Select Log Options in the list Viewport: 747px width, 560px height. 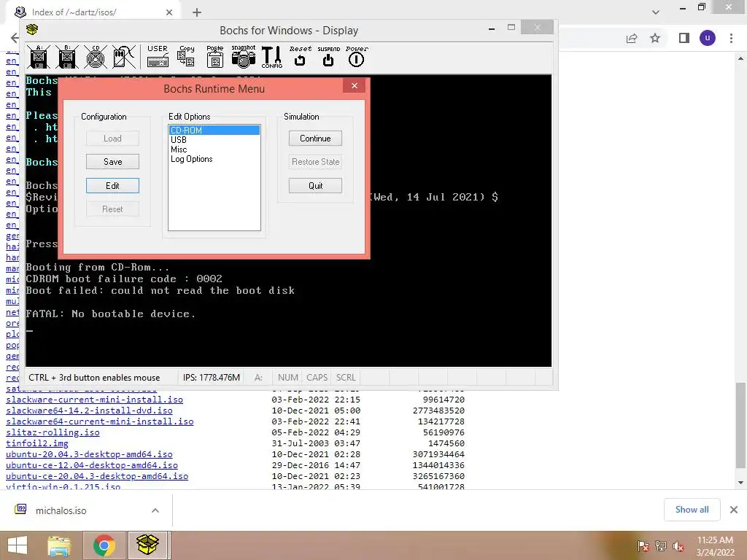coord(214,158)
